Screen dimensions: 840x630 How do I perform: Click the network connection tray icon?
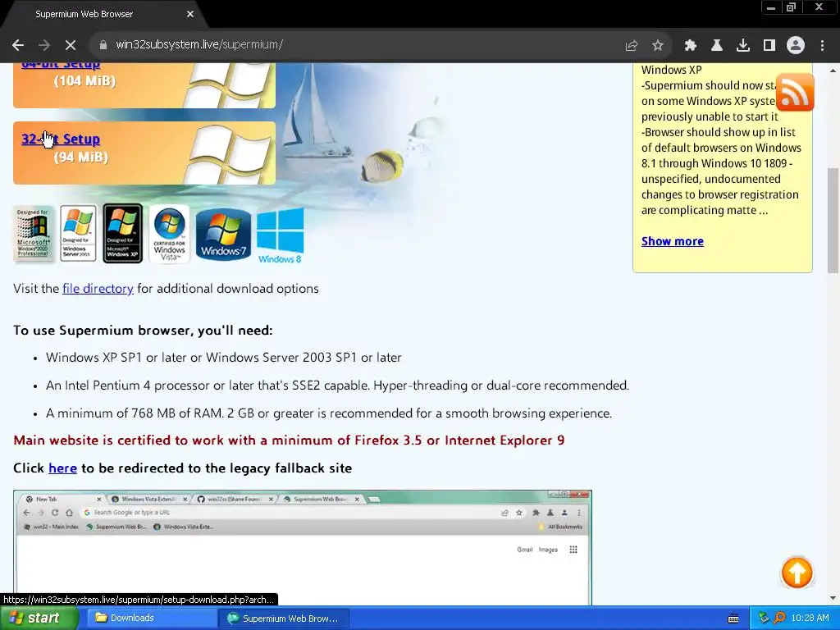click(x=764, y=619)
